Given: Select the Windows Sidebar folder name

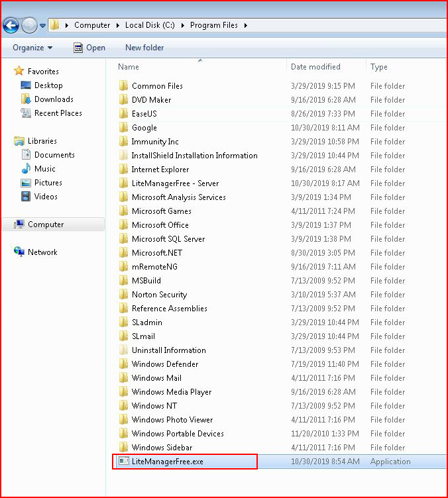Looking at the screenshot, I should (162, 448).
